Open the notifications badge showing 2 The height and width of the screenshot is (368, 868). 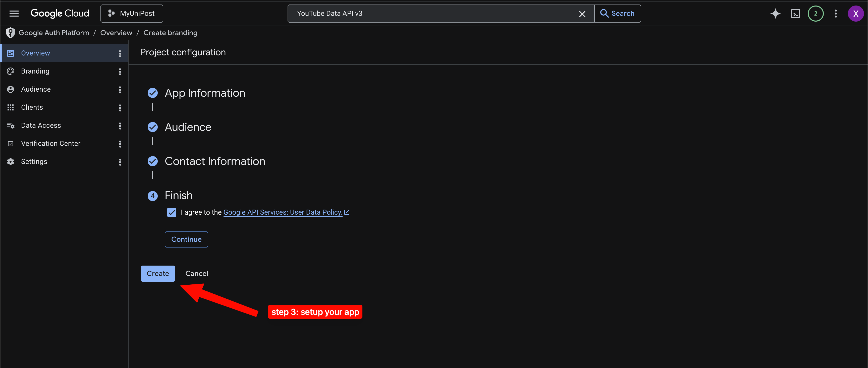(x=816, y=14)
